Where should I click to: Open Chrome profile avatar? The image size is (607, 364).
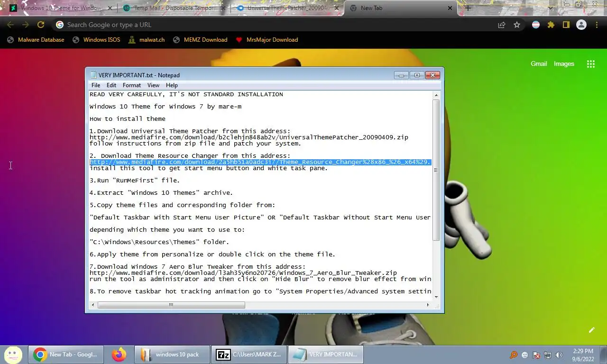pyautogui.click(x=581, y=25)
